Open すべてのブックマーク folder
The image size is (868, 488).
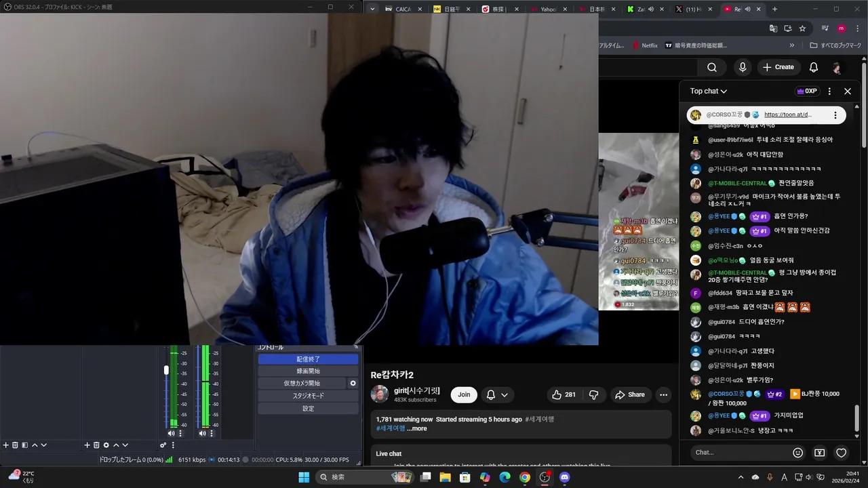tap(835, 45)
